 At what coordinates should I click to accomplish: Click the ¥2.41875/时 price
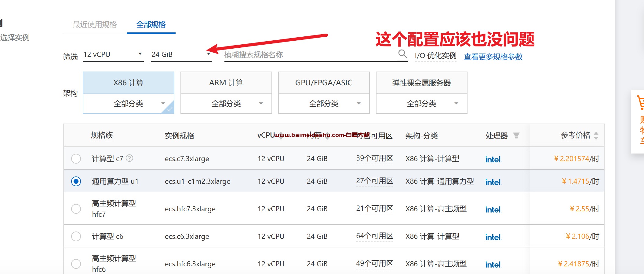pos(578,264)
